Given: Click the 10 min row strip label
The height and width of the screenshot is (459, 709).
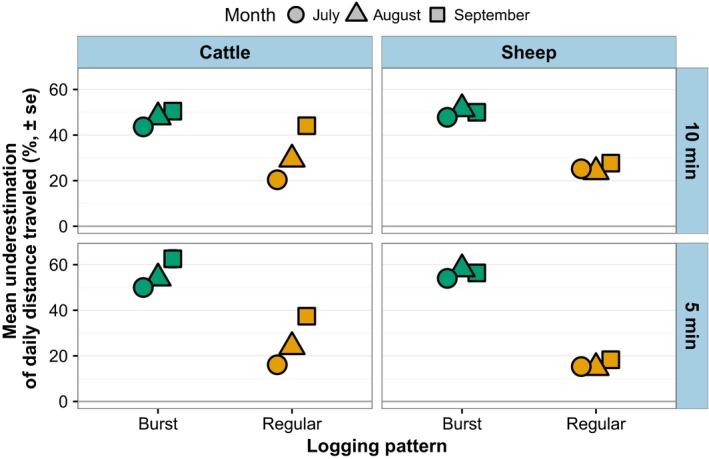Looking at the screenshot, I should [x=691, y=151].
